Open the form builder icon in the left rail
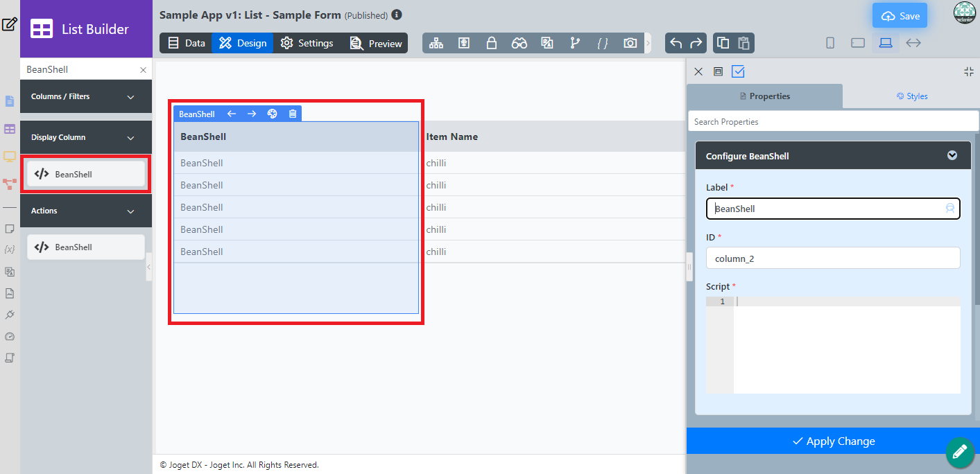980x474 pixels. click(x=10, y=101)
